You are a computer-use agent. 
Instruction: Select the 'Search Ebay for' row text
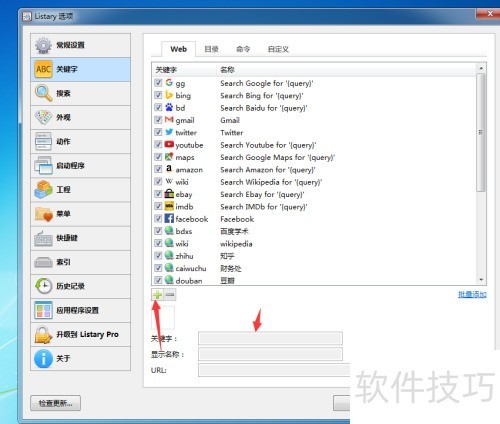pyautogui.click(x=262, y=194)
